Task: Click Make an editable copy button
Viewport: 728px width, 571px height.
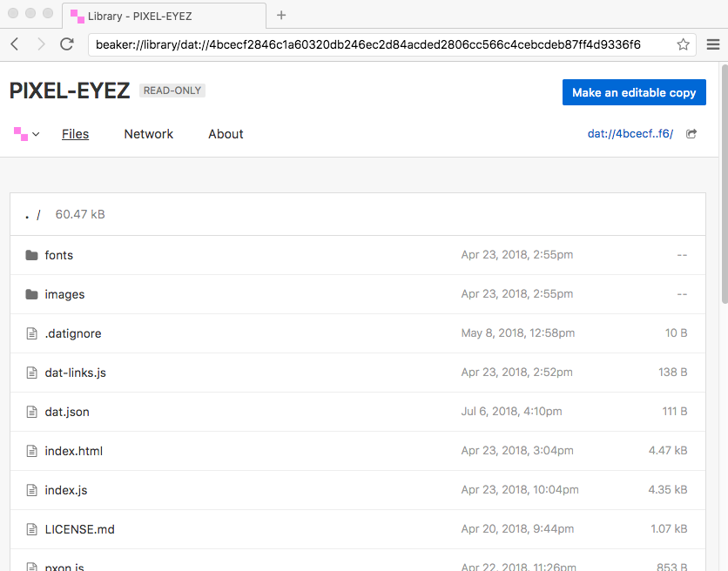Action: [634, 92]
